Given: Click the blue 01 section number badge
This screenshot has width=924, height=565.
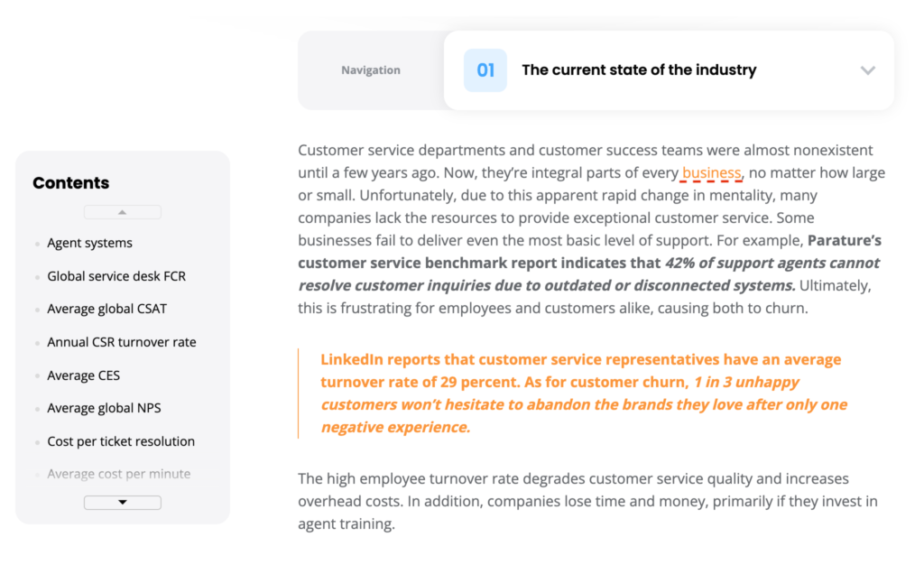Looking at the screenshot, I should point(485,69).
